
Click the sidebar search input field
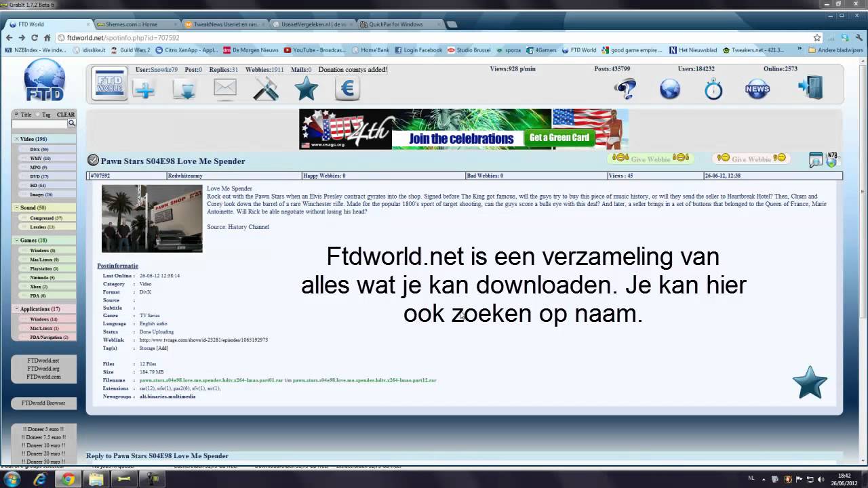coord(39,123)
